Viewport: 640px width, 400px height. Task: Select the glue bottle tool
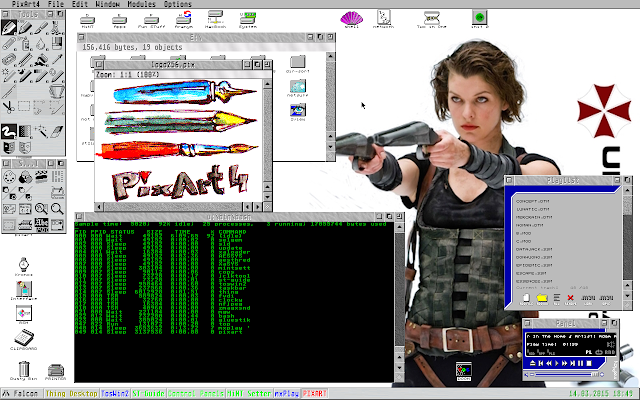click(x=24, y=43)
